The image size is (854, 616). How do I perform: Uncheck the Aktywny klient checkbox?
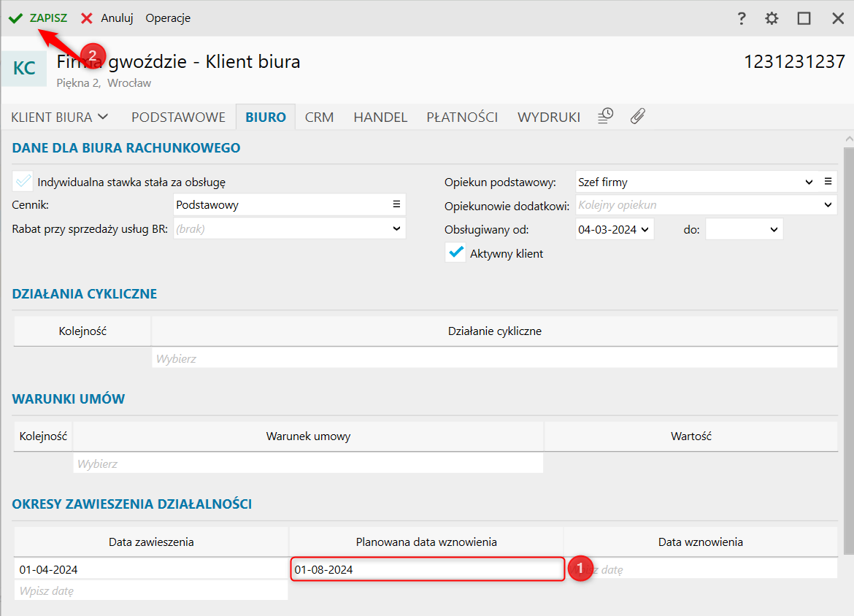pos(455,253)
